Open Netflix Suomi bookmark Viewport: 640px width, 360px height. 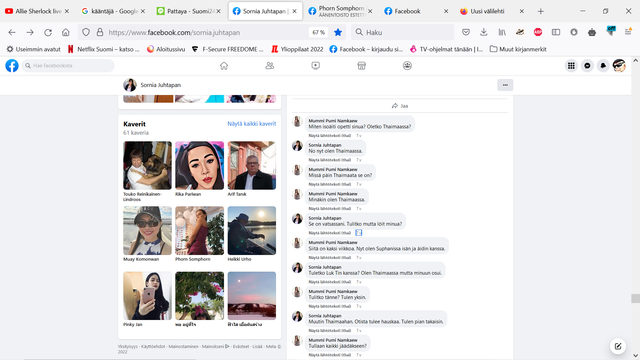[104, 49]
